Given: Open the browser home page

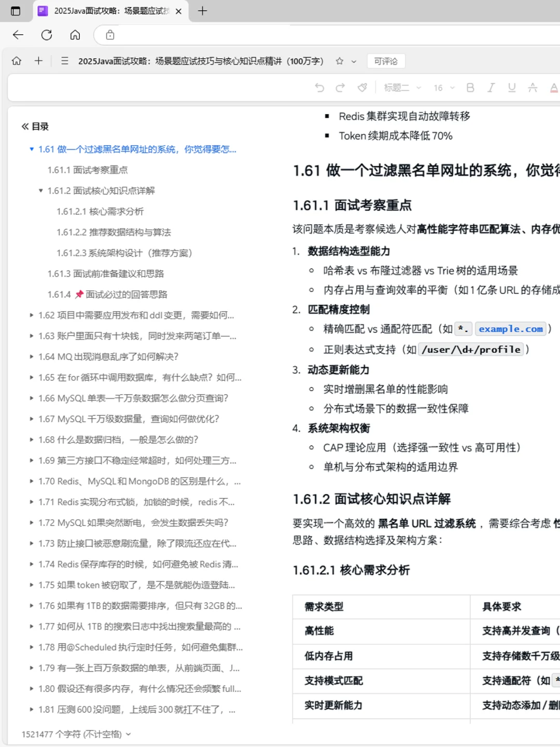Looking at the screenshot, I should click(75, 35).
